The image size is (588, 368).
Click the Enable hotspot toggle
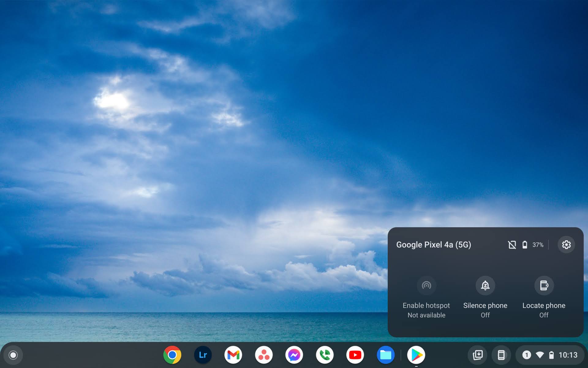pyautogui.click(x=426, y=286)
